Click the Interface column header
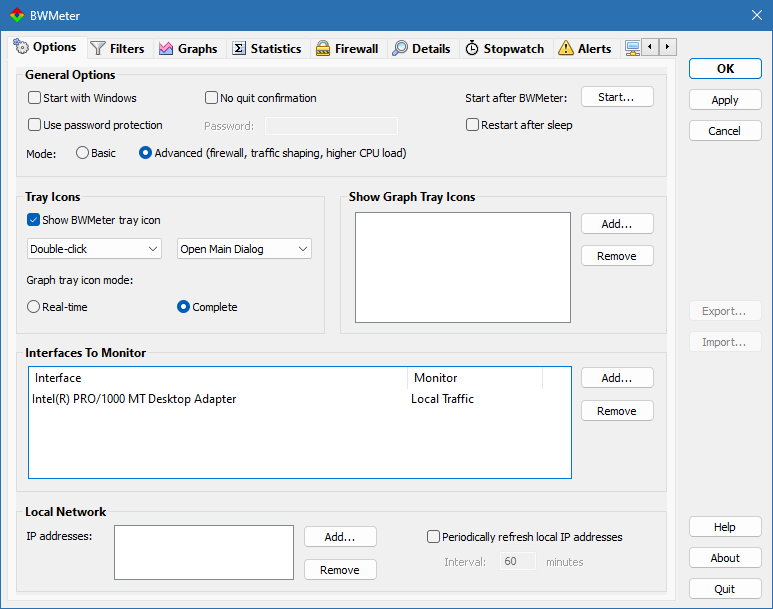 [218, 378]
